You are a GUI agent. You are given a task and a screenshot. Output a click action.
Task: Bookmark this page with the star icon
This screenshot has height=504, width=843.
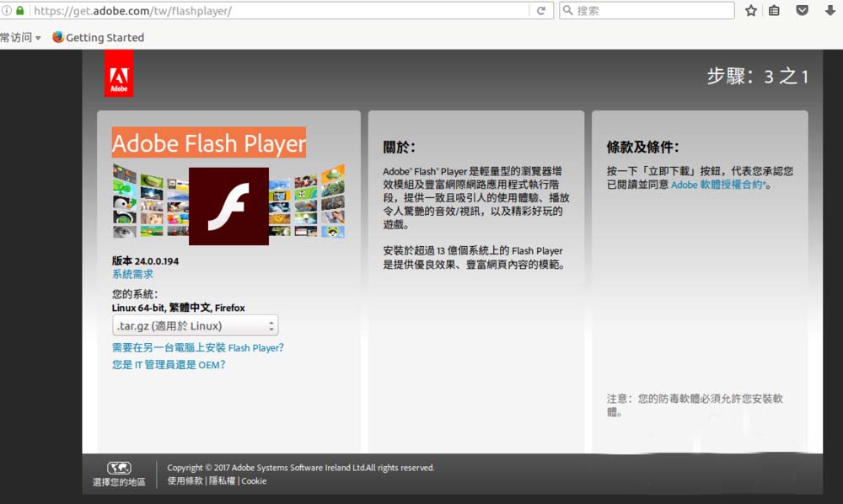(x=751, y=10)
